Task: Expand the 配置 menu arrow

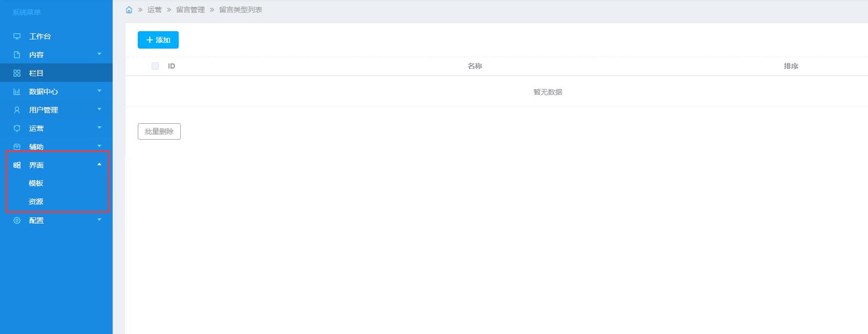Action: [x=99, y=219]
